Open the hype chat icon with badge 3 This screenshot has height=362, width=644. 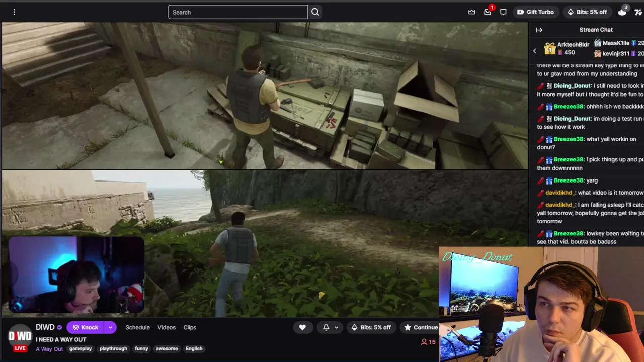(x=623, y=12)
